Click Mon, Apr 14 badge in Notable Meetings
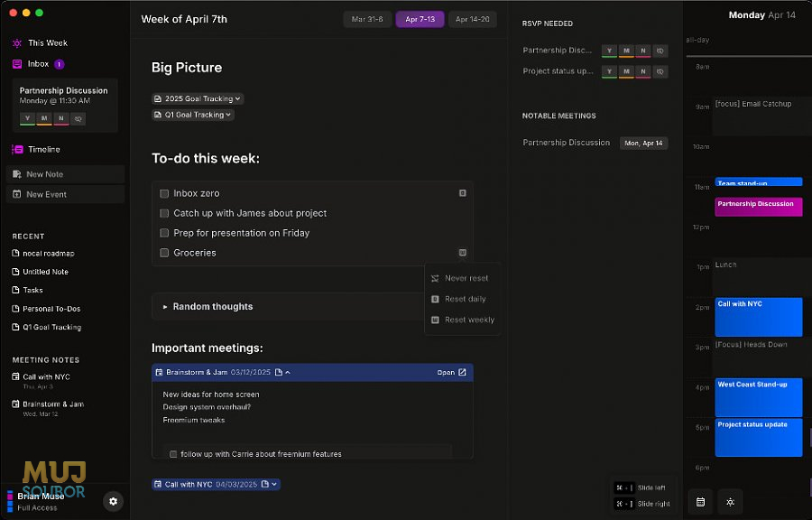The image size is (812, 520). click(643, 143)
